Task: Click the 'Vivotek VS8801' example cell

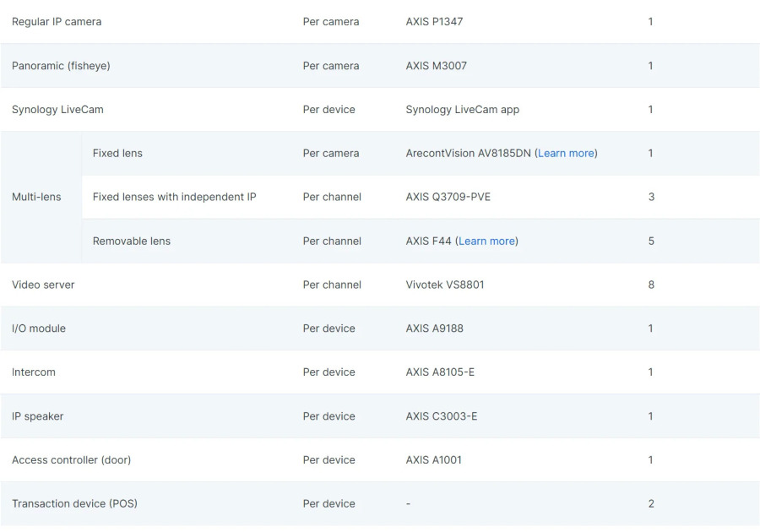Action: click(x=445, y=285)
